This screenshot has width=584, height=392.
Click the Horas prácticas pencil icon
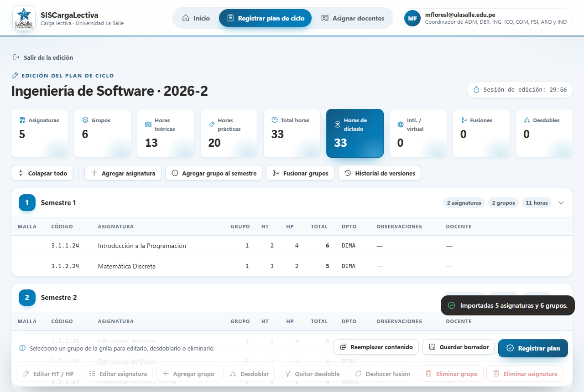[x=212, y=124]
